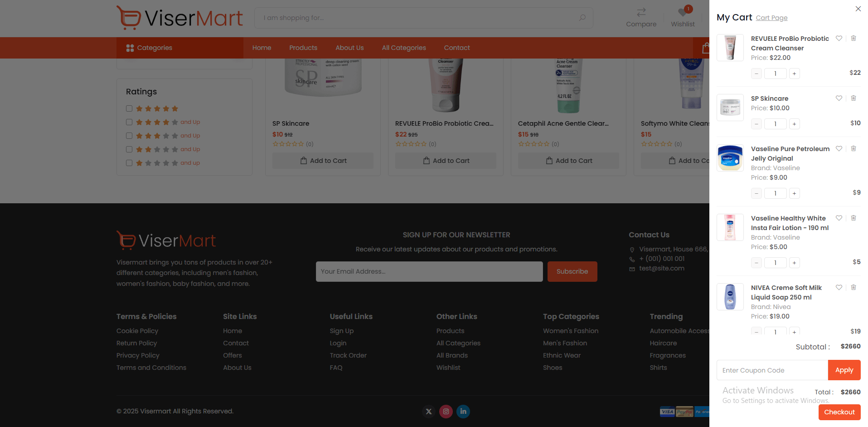Decrease SP Skincare quantity with minus

tap(756, 124)
